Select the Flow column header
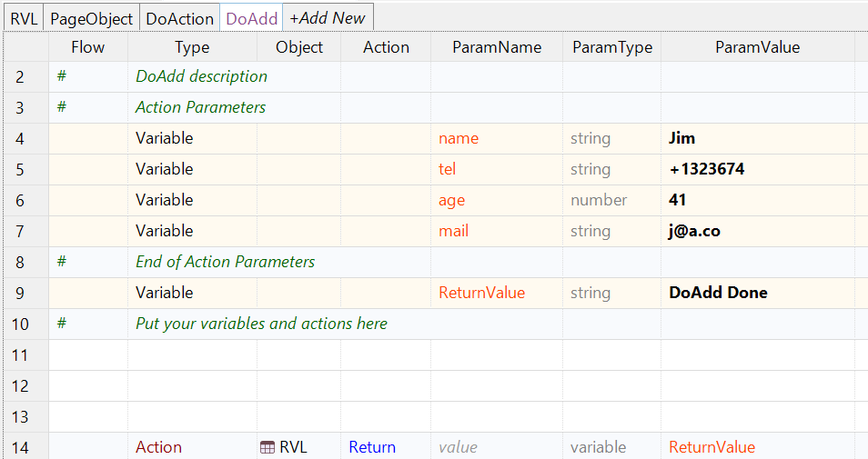This screenshot has width=868, height=459. point(87,47)
